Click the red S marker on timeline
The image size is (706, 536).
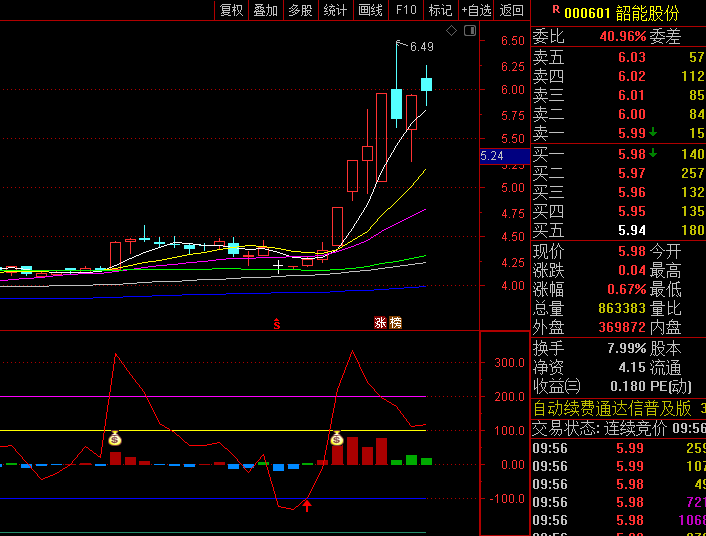click(277, 323)
